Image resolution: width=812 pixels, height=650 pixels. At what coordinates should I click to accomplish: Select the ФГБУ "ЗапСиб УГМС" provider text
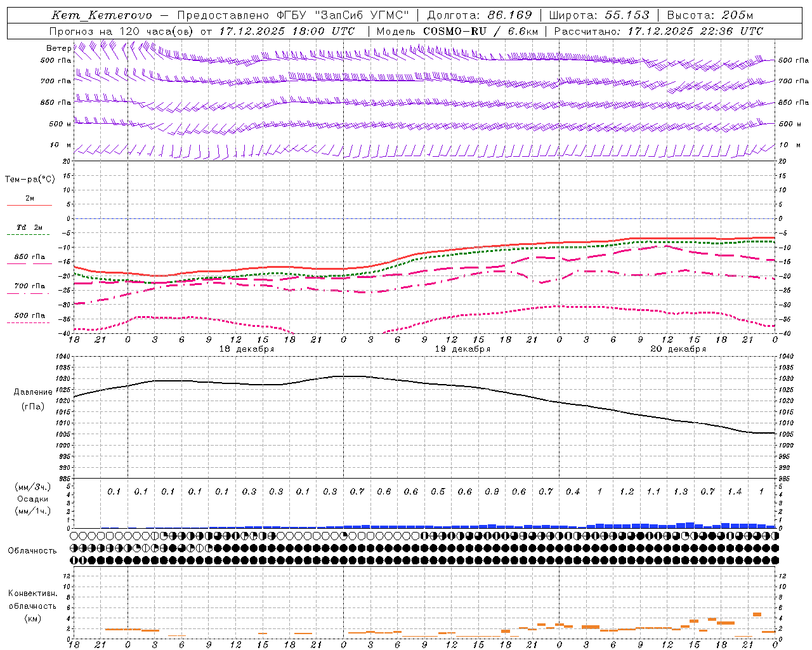click(x=343, y=15)
